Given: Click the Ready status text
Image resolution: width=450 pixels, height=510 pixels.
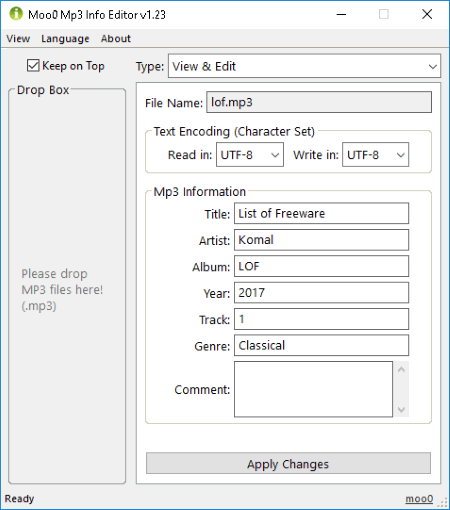Looking at the screenshot, I should (x=19, y=499).
